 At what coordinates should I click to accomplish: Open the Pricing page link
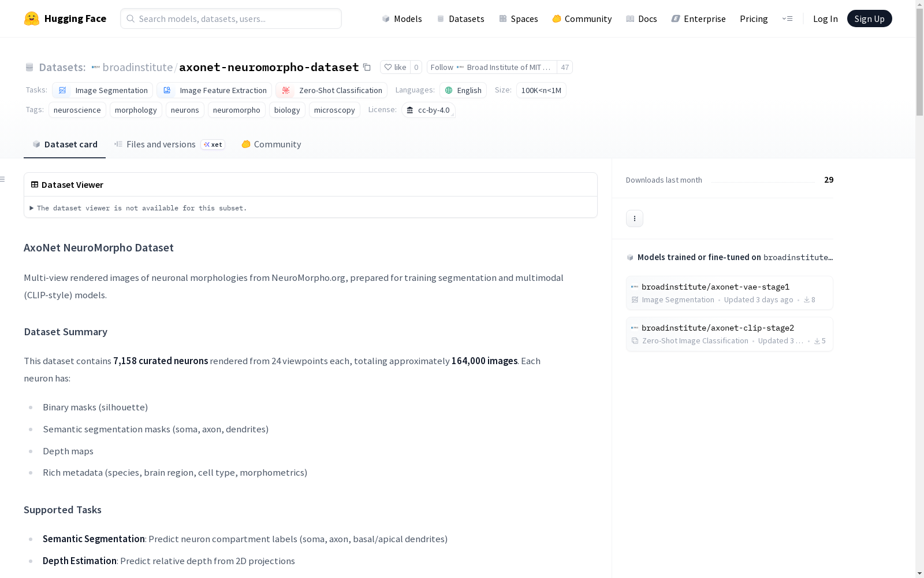click(754, 18)
